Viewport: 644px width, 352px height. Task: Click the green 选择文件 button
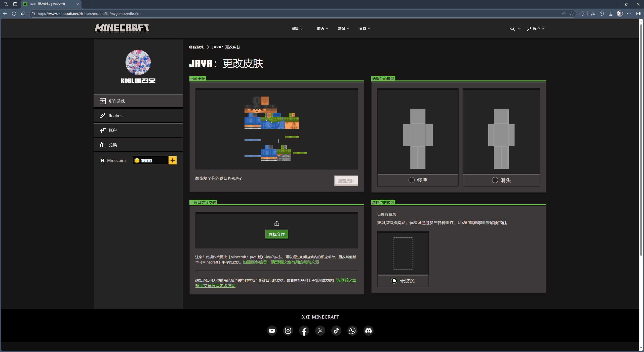[x=276, y=234]
